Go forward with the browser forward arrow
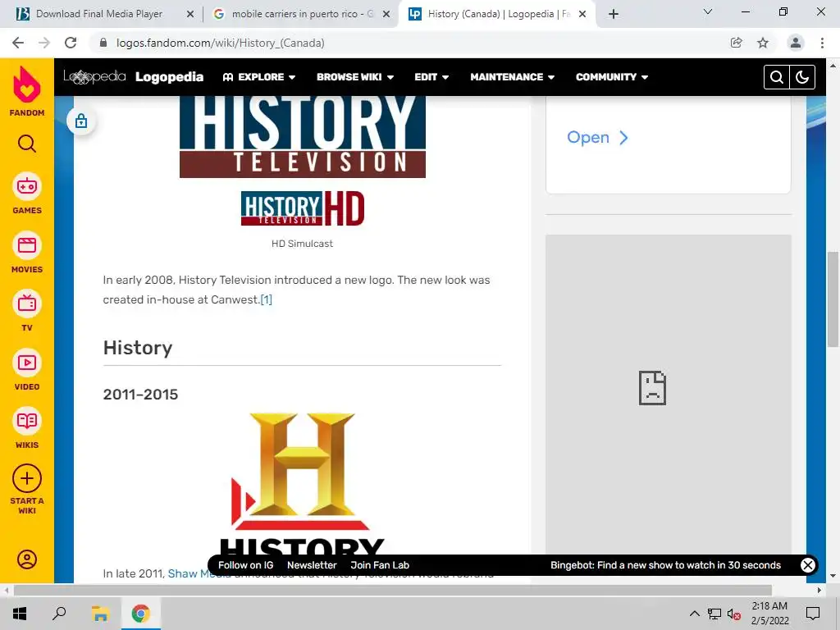The width and height of the screenshot is (840, 630). point(44,43)
